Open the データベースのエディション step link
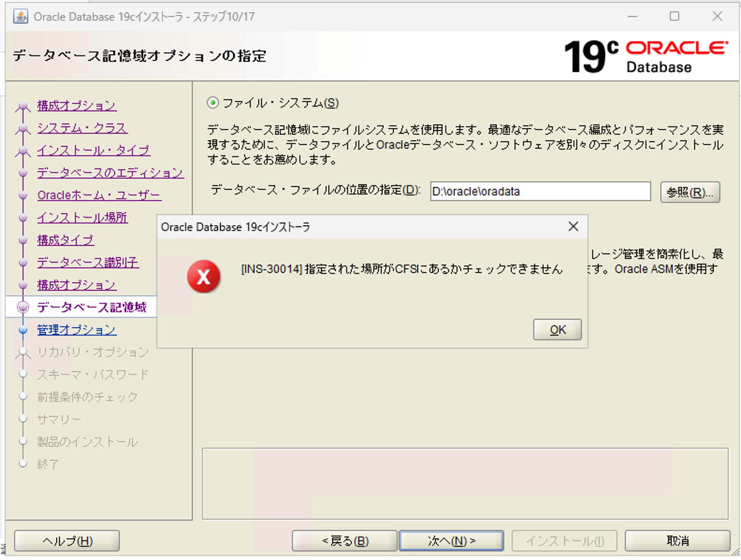The height and width of the screenshot is (560, 741). 110,173
